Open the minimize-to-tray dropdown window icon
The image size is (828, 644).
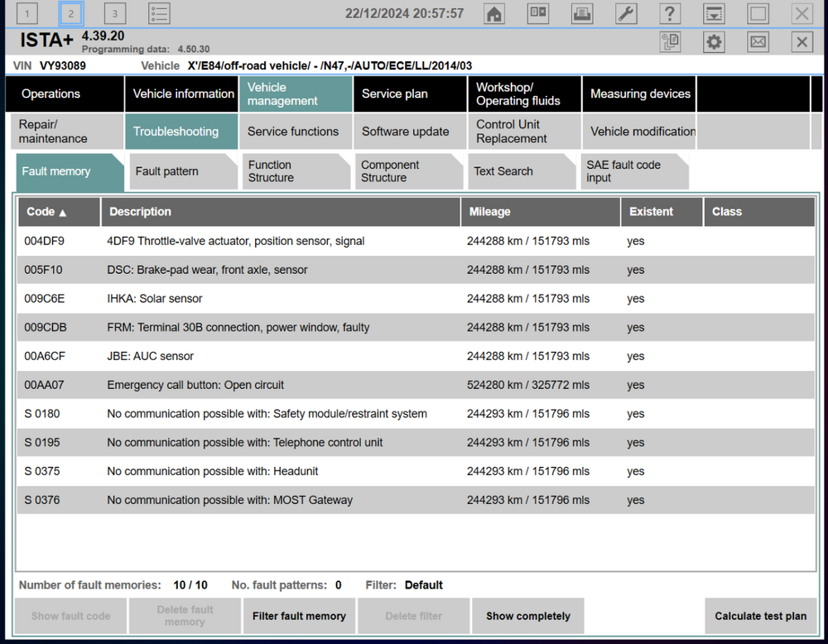click(714, 14)
